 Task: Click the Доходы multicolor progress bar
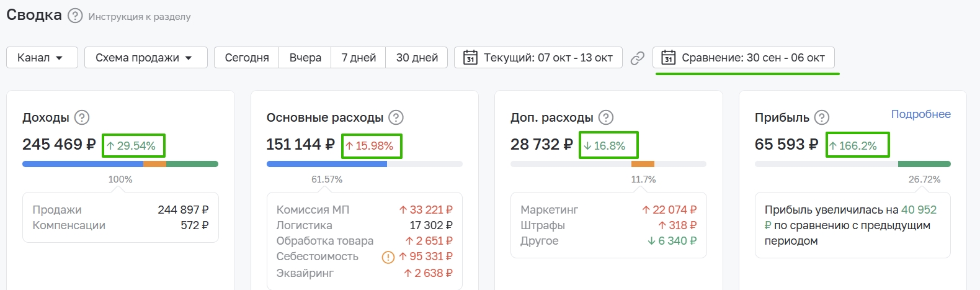coord(120,164)
